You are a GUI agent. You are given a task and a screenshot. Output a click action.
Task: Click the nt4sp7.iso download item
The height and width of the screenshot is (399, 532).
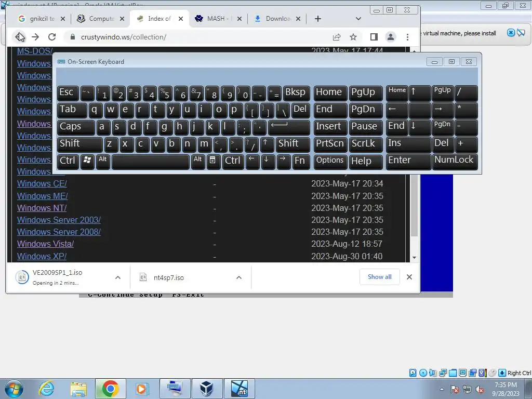click(x=169, y=277)
